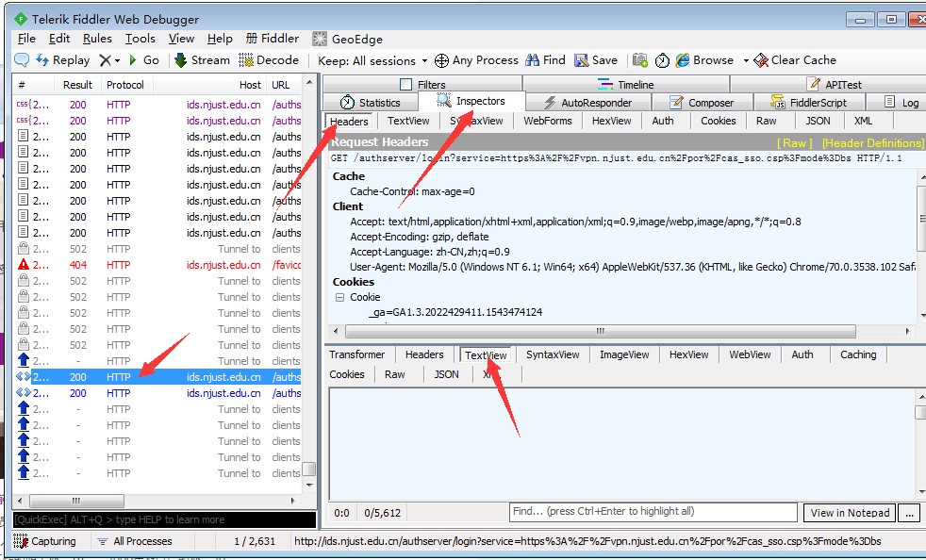Click the red warning icon on 404 row

tap(23, 265)
